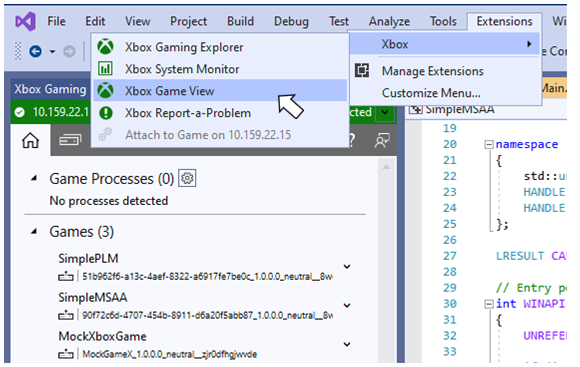Image resolution: width=580 pixels, height=367 pixels.
Task: Open the Navigate Backward dropdown arrow
Action: 53,51
